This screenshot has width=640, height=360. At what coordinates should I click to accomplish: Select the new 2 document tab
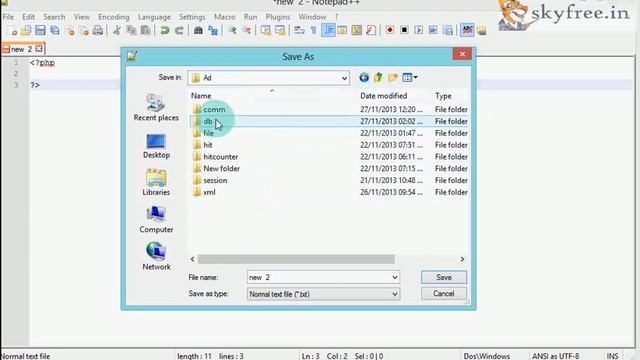tap(22, 49)
